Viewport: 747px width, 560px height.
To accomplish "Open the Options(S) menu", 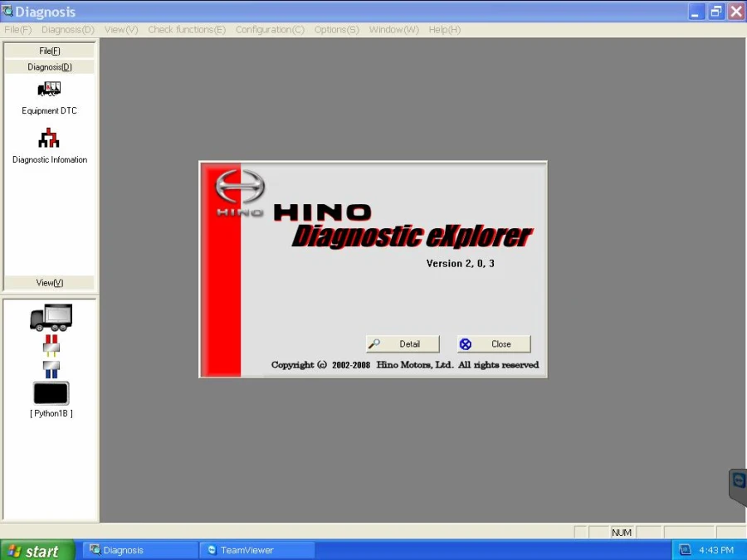I will [x=336, y=30].
